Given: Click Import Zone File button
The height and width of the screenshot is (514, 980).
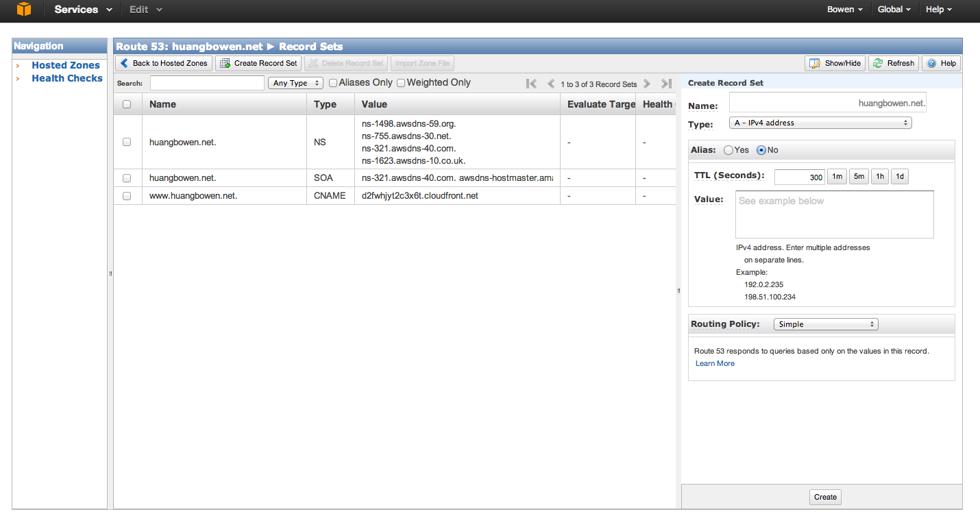Looking at the screenshot, I should 423,63.
